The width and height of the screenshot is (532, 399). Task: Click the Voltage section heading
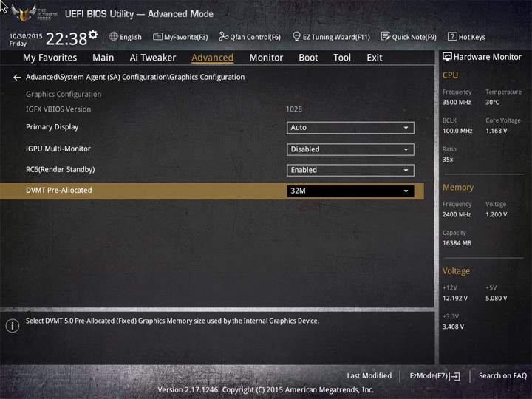pos(456,271)
